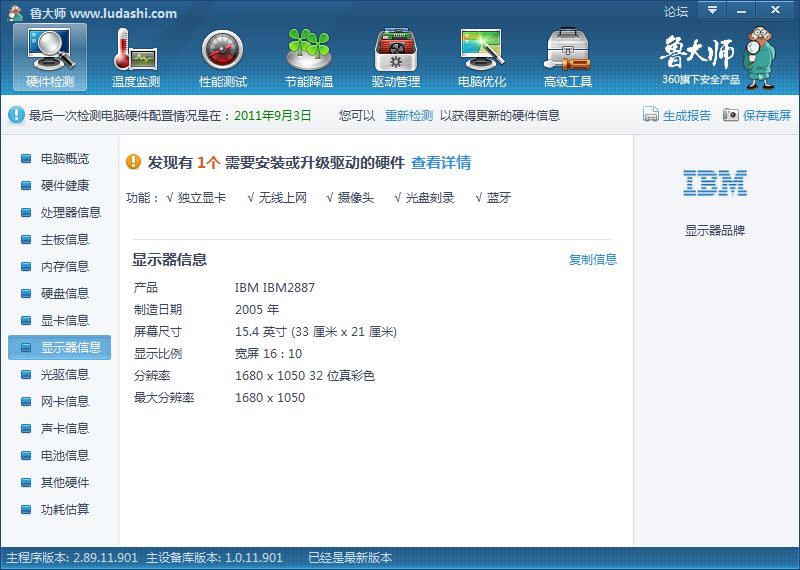Viewport: 800px width, 570px height.
Task: Click the orange warning icon beside driver notice
Action: click(133, 162)
